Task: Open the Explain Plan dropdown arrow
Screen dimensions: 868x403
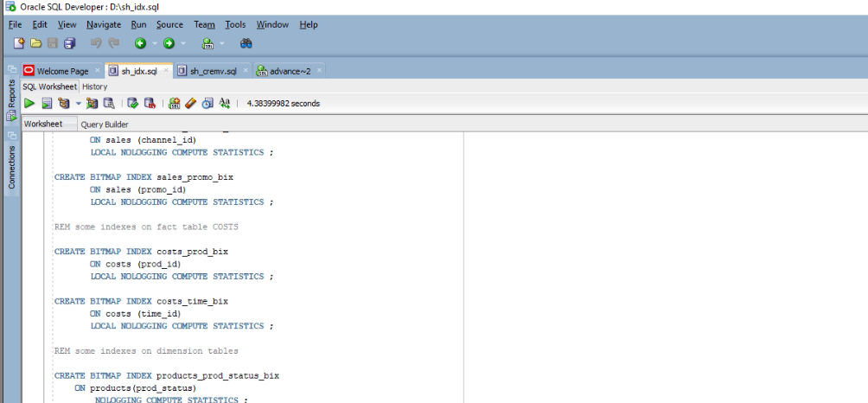Action: (x=78, y=103)
